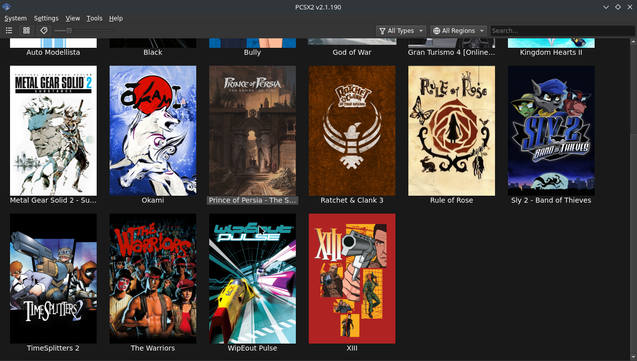Click the game search field
Viewport: 637px width, 361px height.
562,30
